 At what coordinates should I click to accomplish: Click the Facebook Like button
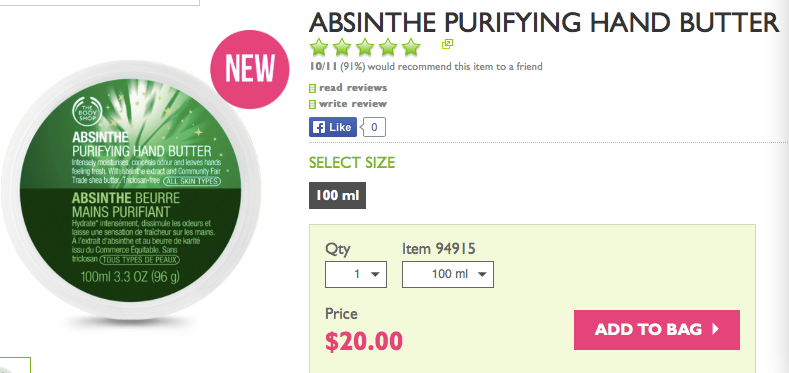point(333,127)
